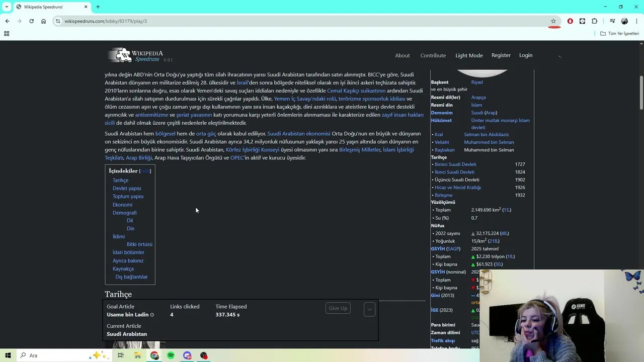Follow the İsrail link
This screenshot has width=644, height=362.
coord(243,82)
